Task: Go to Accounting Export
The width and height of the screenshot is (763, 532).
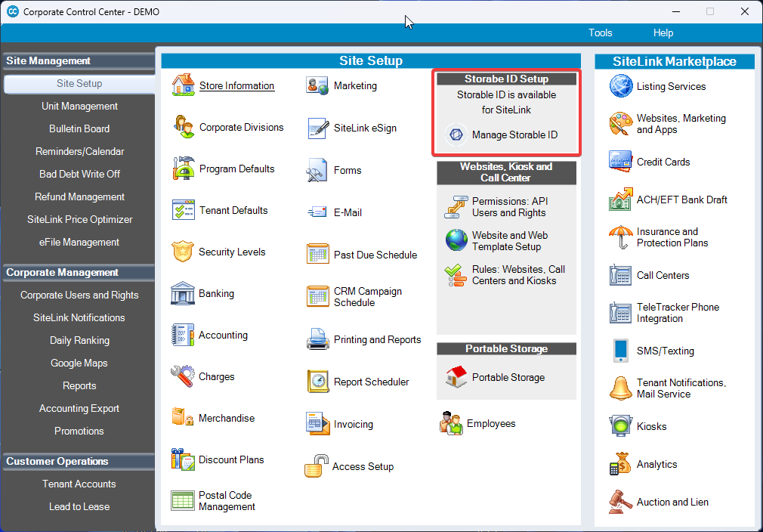Action: point(79,408)
